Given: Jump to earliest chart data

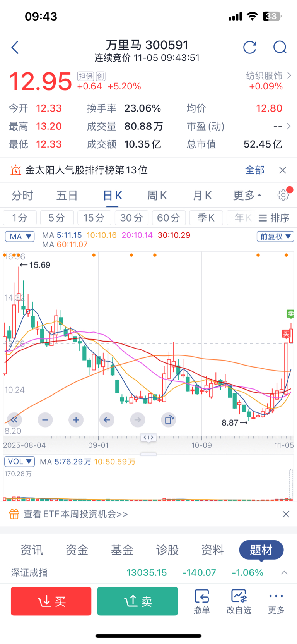Looking at the screenshot, I should tap(14, 420).
